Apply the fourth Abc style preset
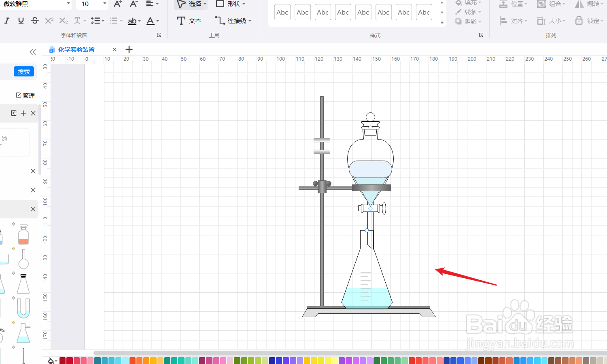Image resolution: width=607 pixels, height=364 pixels. [x=343, y=13]
